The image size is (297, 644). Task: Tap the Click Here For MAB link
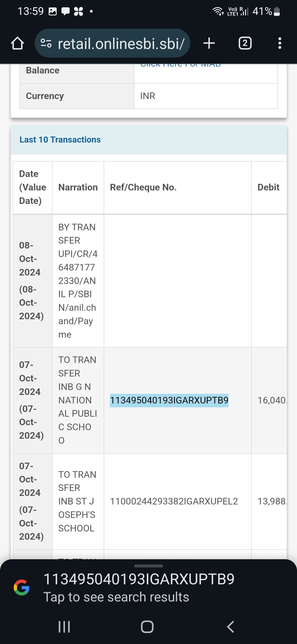180,66
